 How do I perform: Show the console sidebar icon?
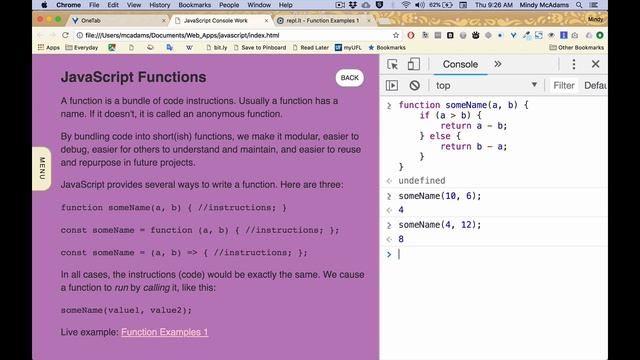click(x=392, y=85)
